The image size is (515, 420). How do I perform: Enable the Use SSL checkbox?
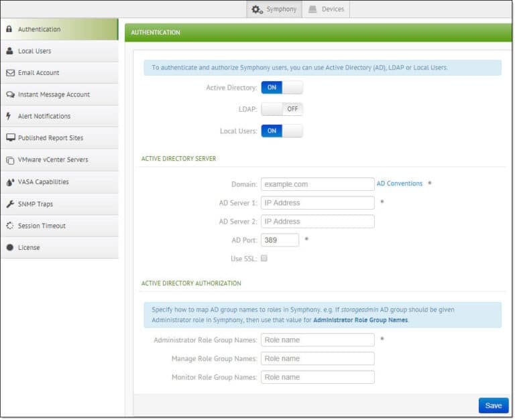[264, 259]
